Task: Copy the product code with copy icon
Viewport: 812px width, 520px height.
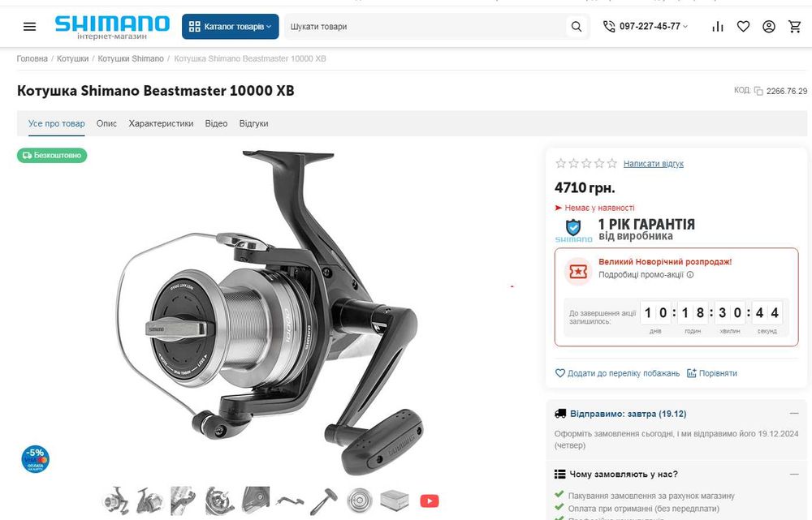Action: click(758, 91)
